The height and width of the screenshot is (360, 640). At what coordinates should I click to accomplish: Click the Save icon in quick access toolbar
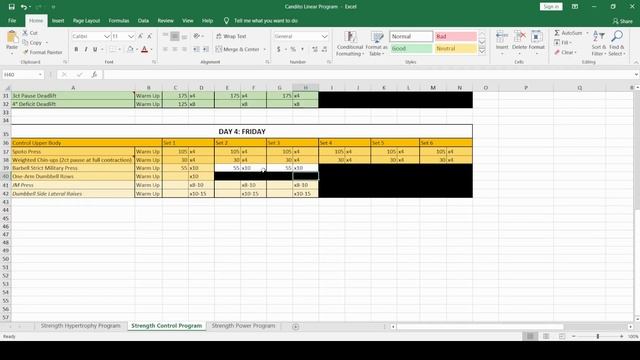(x=11, y=7)
